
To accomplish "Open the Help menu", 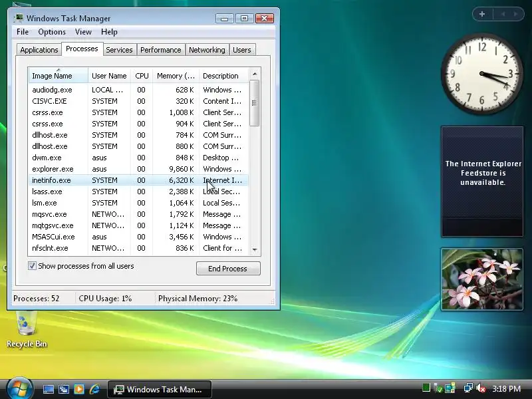I will tap(109, 32).
